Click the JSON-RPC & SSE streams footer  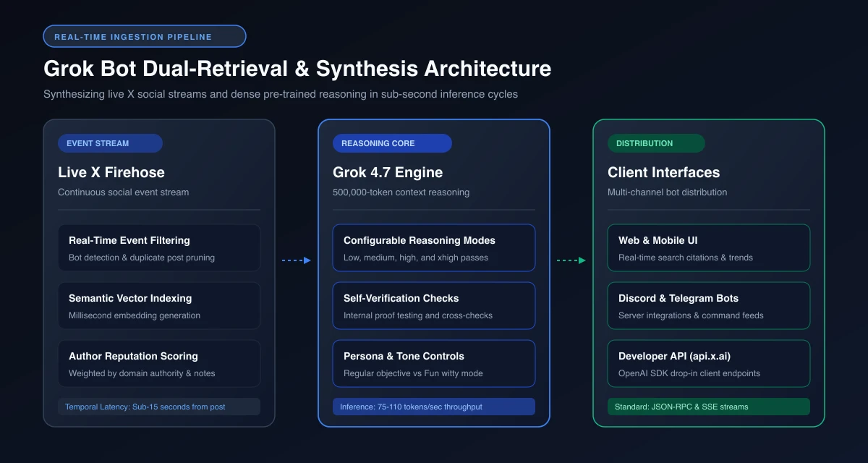click(x=709, y=407)
